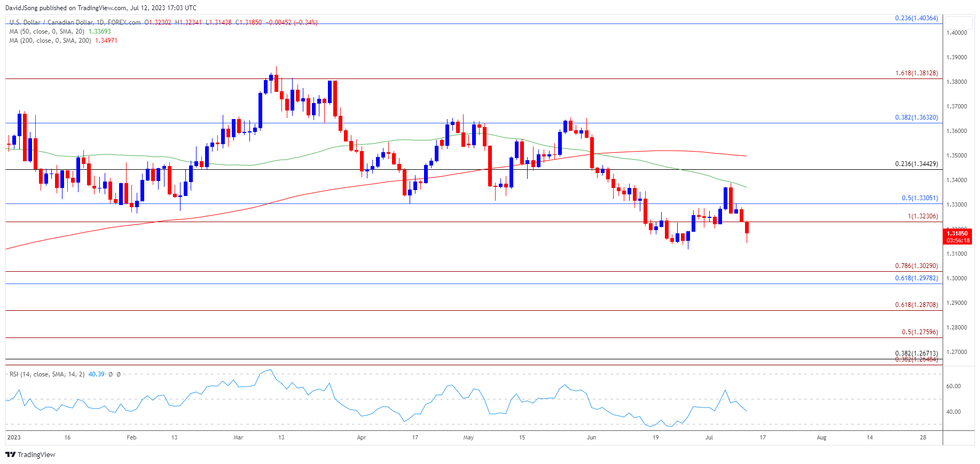The height and width of the screenshot is (464, 980).
Task: Click the TradingView logo icon
Action: (x=10, y=454)
